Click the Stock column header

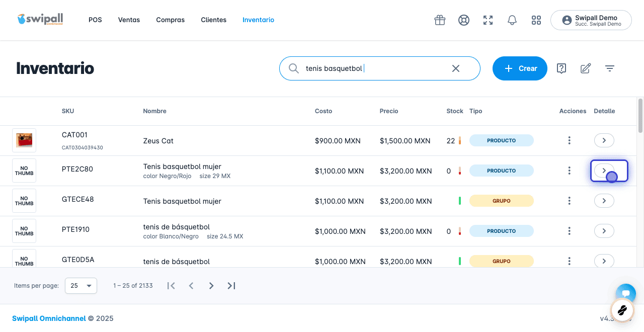(455, 111)
